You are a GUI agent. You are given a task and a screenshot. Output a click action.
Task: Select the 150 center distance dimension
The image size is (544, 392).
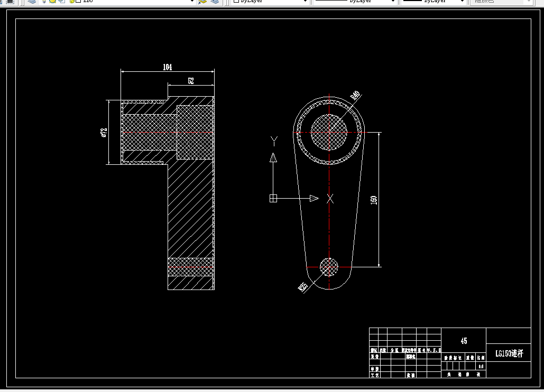pyautogui.click(x=374, y=200)
